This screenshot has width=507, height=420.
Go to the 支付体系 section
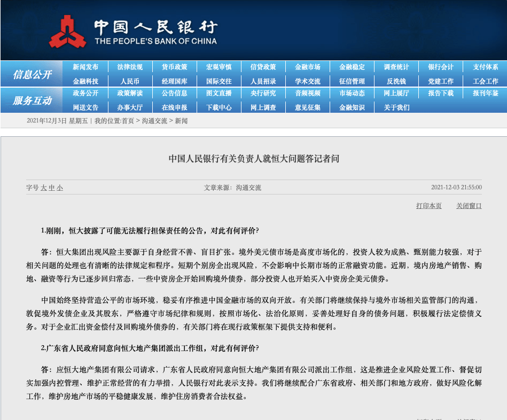coord(485,67)
